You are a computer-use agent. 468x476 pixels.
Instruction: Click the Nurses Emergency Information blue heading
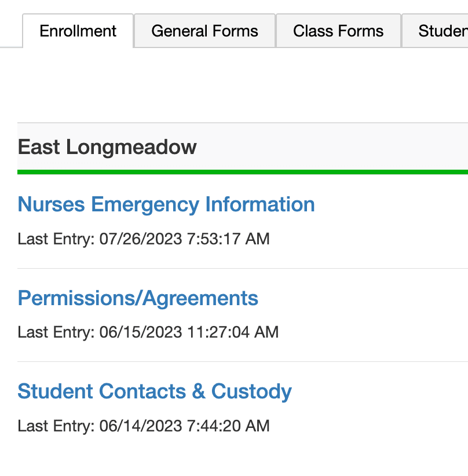pyautogui.click(x=166, y=204)
